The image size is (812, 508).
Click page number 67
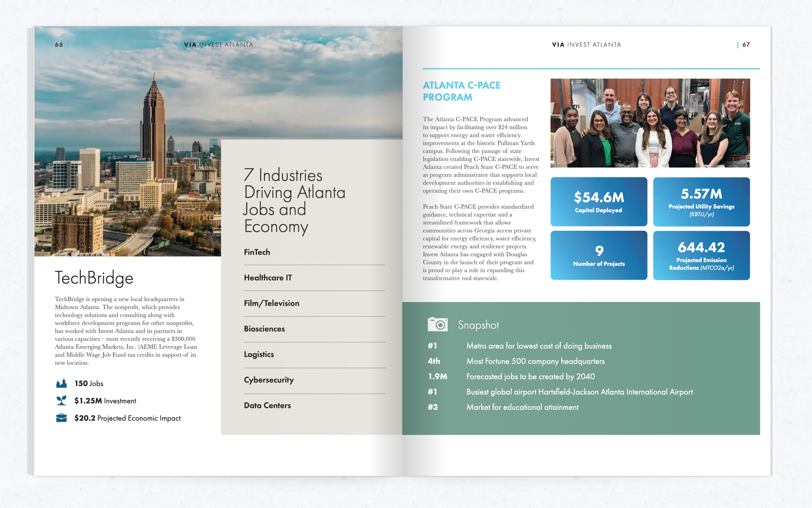tap(746, 45)
